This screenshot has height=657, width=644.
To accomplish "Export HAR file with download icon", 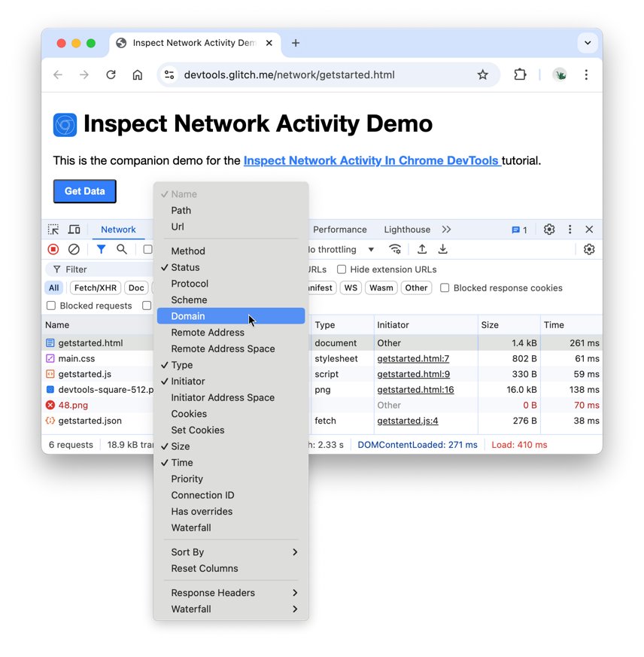I will pyautogui.click(x=442, y=249).
